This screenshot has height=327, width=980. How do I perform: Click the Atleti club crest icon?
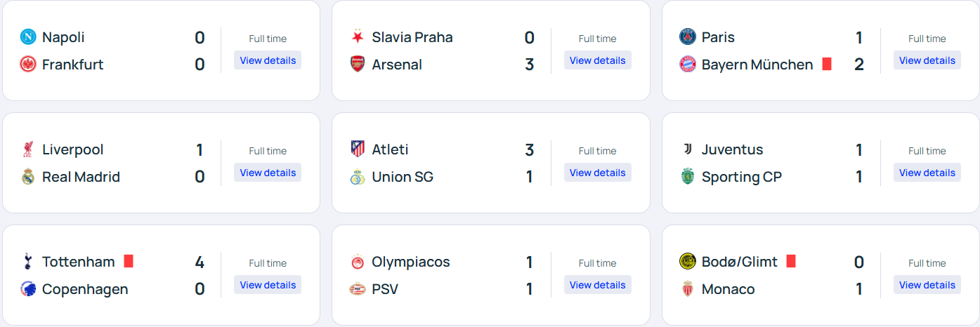click(x=358, y=149)
